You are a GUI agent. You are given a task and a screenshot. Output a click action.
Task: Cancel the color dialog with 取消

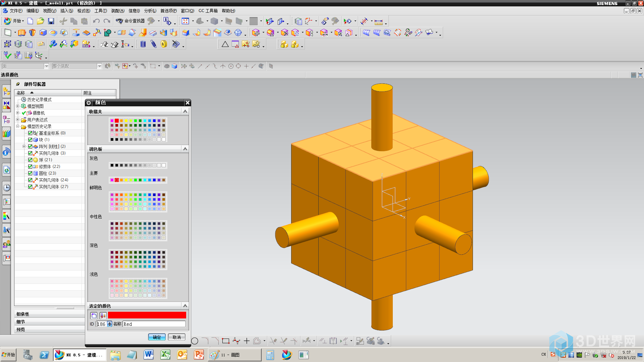(x=177, y=337)
